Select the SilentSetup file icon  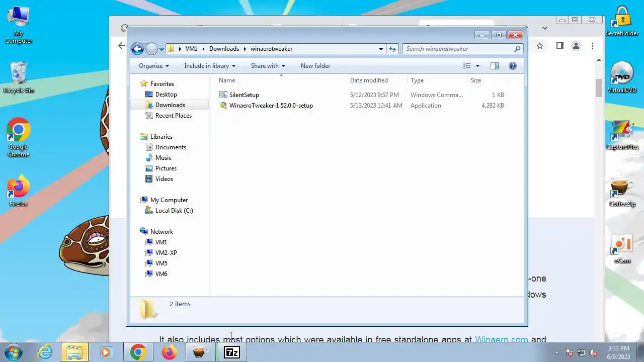click(223, 95)
